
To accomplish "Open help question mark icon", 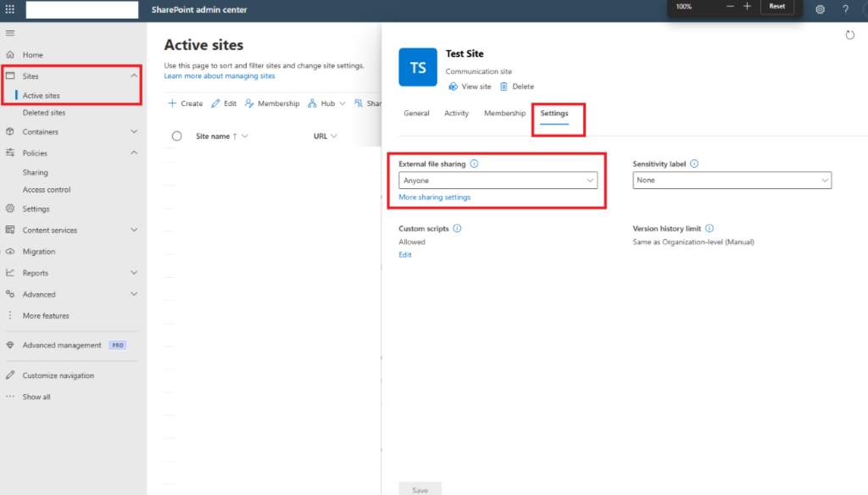I will coord(845,9).
